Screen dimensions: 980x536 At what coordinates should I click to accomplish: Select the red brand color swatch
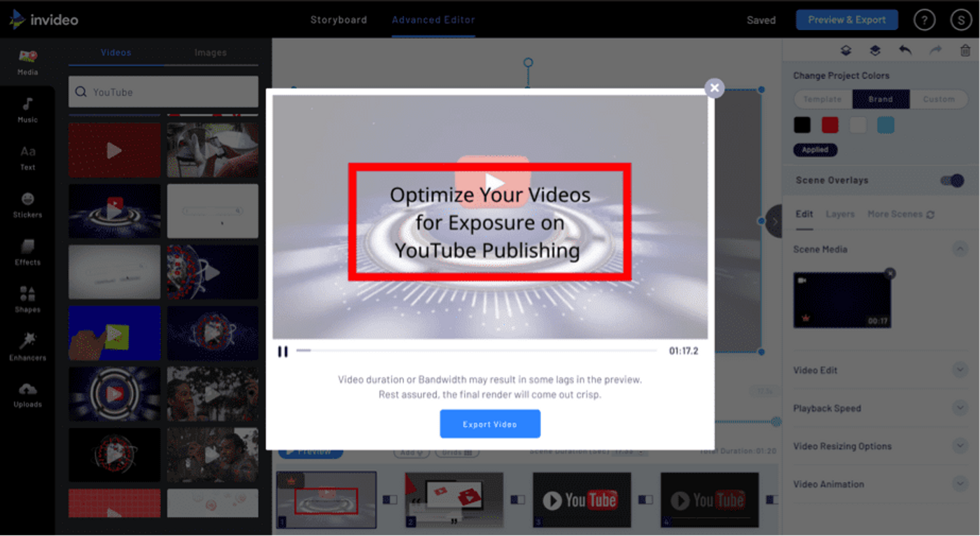[829, 124]
